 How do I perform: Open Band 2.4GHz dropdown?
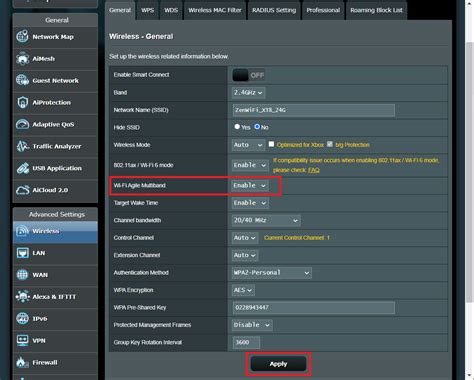[249, 92]
